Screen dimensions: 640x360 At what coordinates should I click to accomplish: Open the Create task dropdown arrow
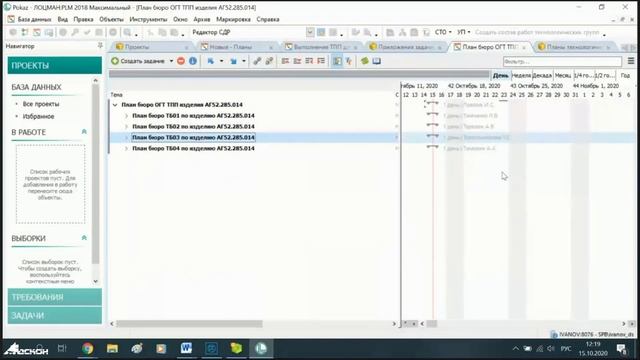(171, 61)
